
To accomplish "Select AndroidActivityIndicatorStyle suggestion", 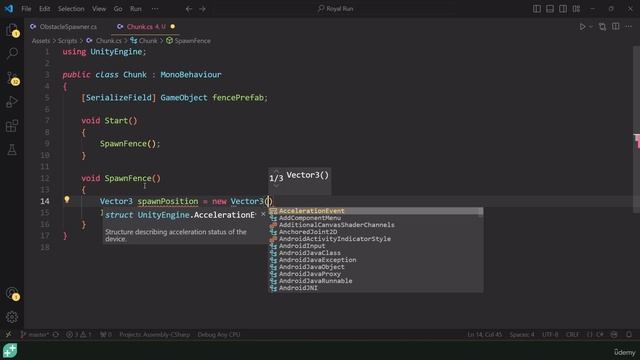I will [376, 238].
